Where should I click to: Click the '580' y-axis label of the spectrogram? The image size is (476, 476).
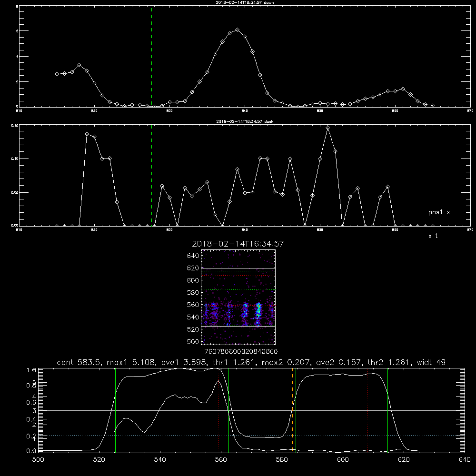(193, 293)
